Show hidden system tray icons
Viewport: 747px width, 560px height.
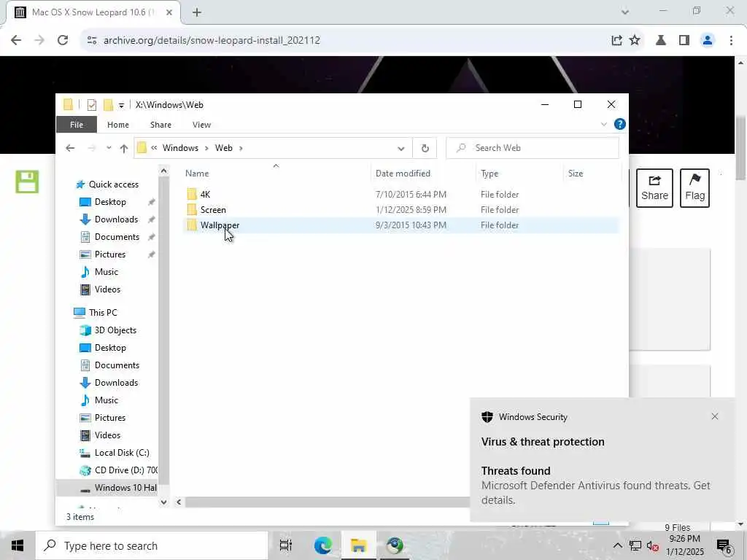pyautogui.click(x=617, y=545)
